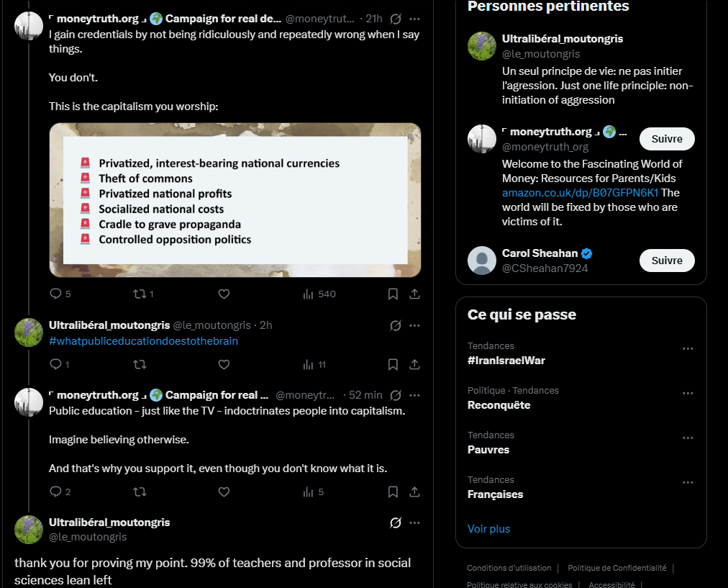Like the #whatpubliceducationdoestothebrain tweet

pos(224,365)
